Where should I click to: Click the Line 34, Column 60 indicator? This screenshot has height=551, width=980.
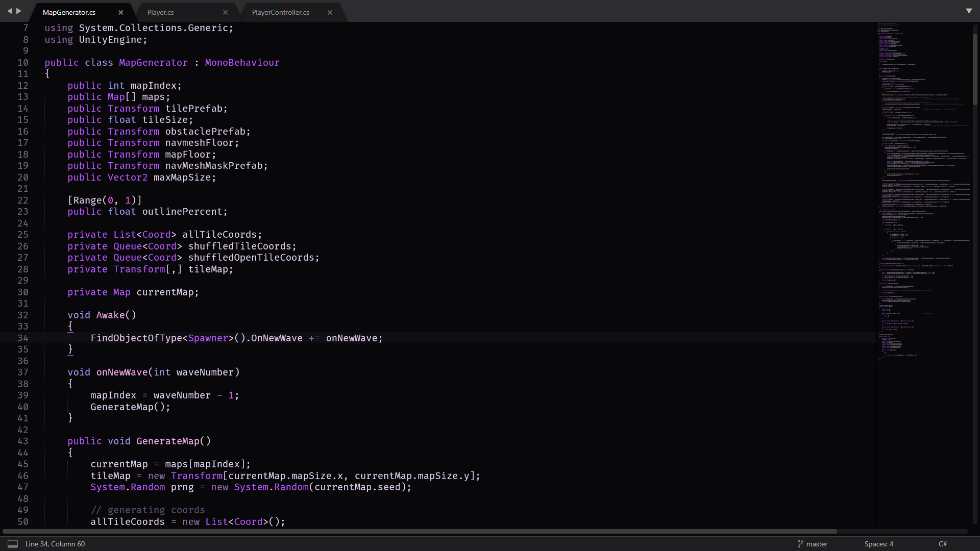(x=55, y=544)
